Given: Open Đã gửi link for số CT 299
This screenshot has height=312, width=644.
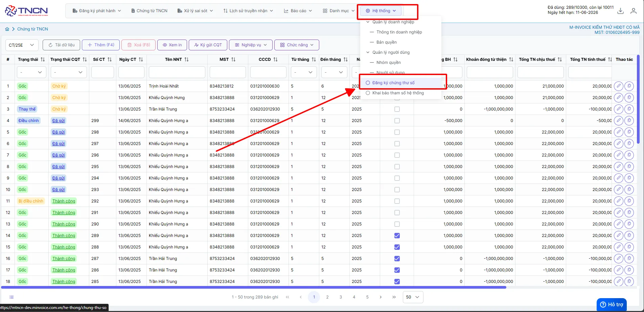Looking at the screenshot, I should 59,121.
